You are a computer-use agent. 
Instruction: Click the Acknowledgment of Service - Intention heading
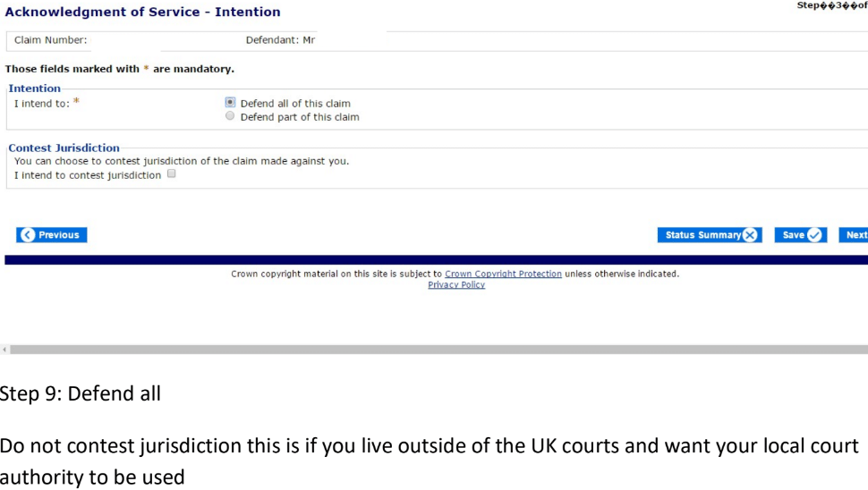[x=143, y=13]
